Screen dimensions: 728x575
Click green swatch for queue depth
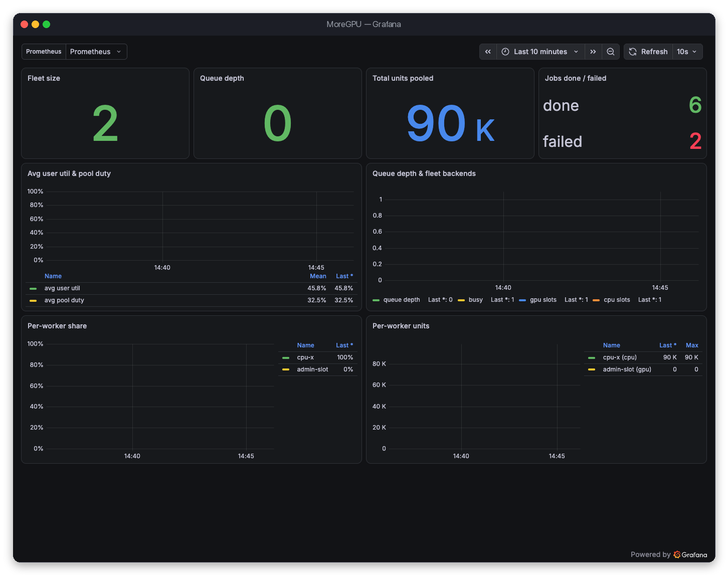[x=376, y=300]
